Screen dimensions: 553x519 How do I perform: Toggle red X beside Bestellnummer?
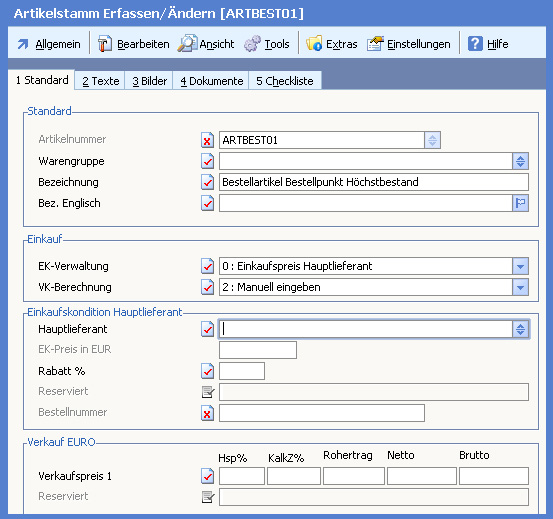coord(207,413)
